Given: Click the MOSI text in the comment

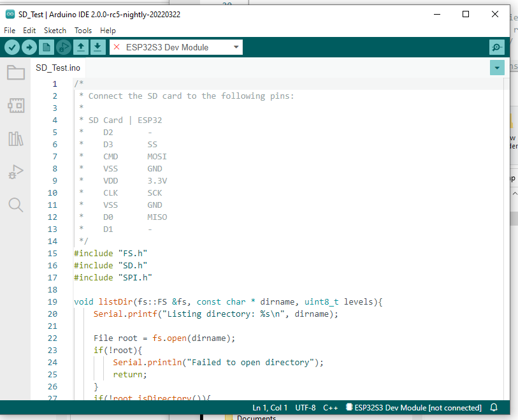Looking at the screenshot, I should pos(157,157).
